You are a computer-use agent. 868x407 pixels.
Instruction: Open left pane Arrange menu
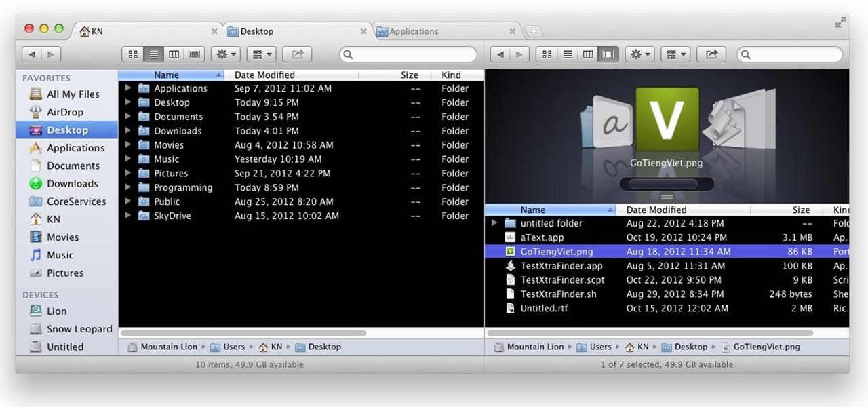point(261,54)
